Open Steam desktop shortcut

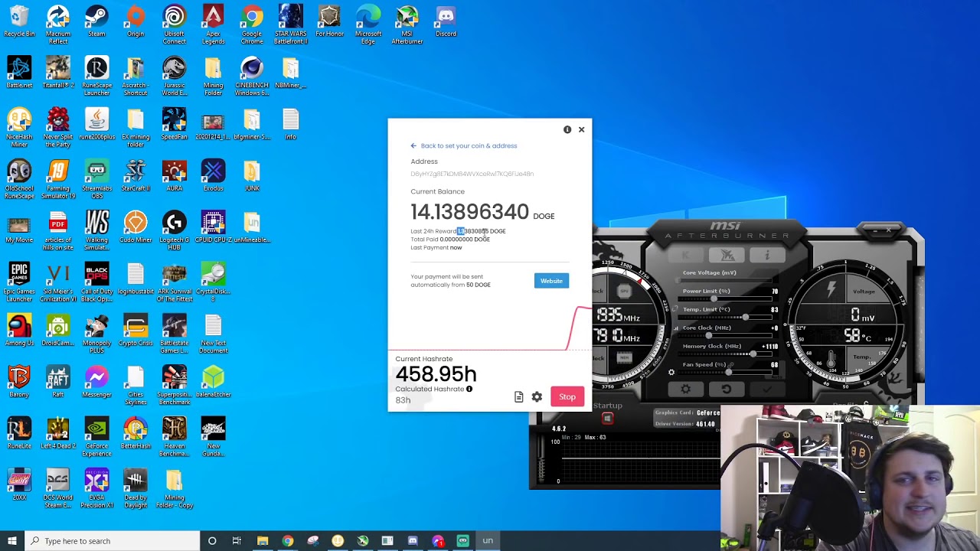(96, 21)
